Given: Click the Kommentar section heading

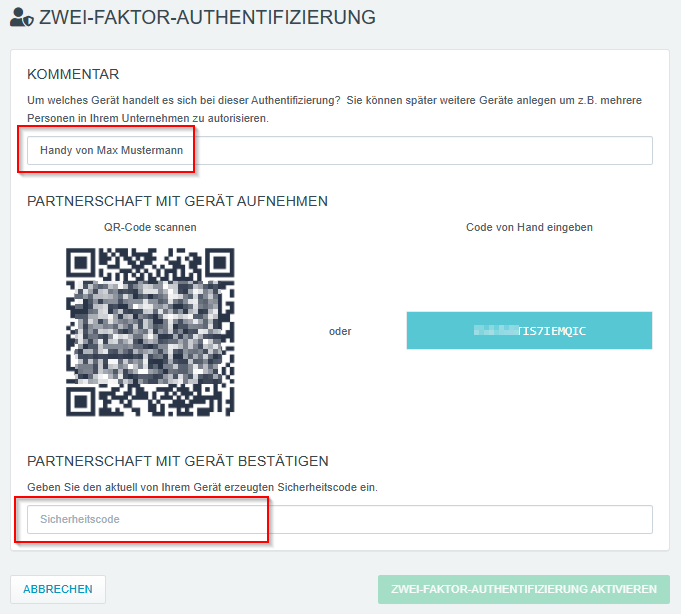Looking at the screenshot, I should 73,74.
